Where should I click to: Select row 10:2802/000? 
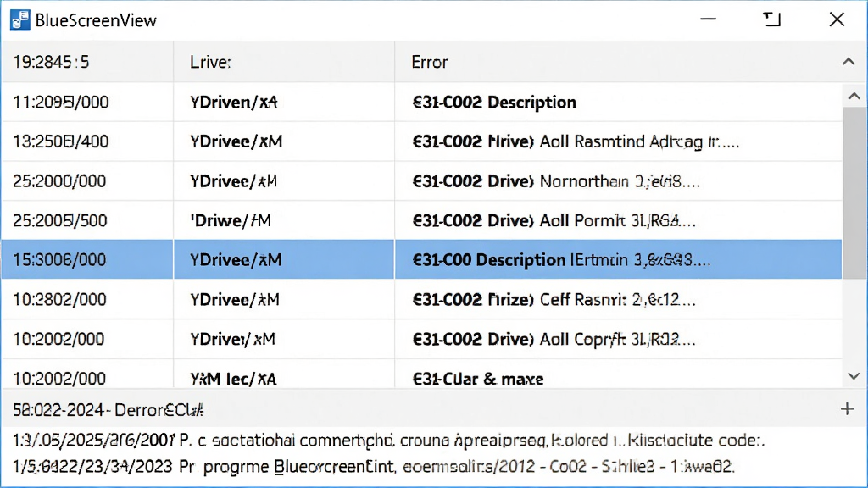pos(421,299)
